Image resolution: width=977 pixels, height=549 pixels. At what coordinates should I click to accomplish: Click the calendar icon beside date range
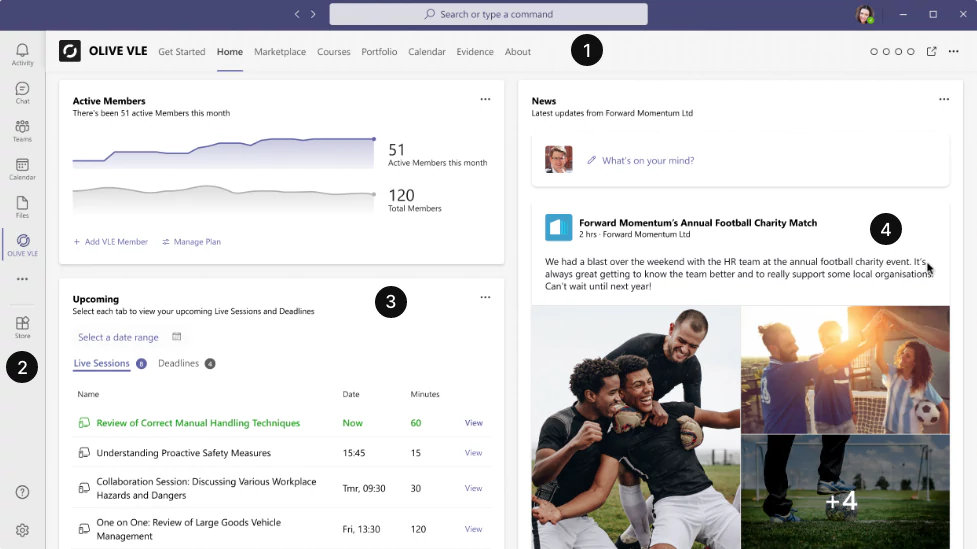pos(177,337)
